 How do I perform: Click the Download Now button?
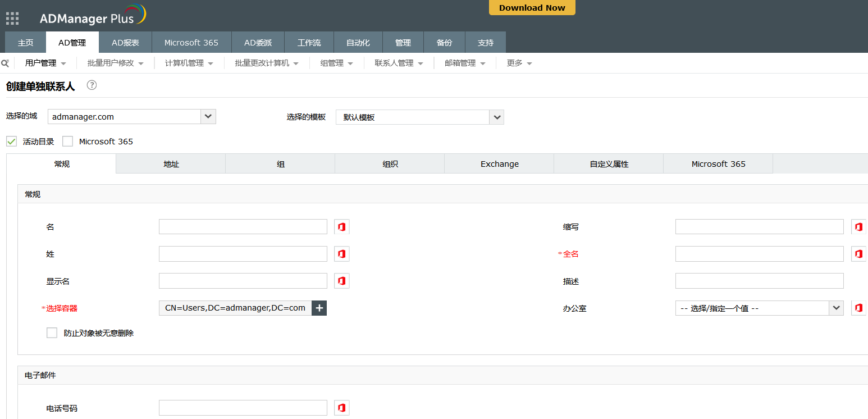[532, 8]
